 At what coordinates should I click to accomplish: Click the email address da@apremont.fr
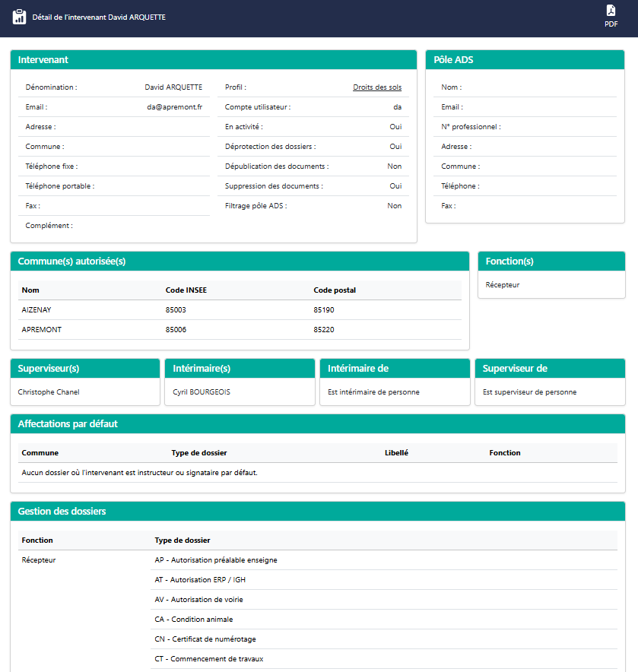pos(175,107)
